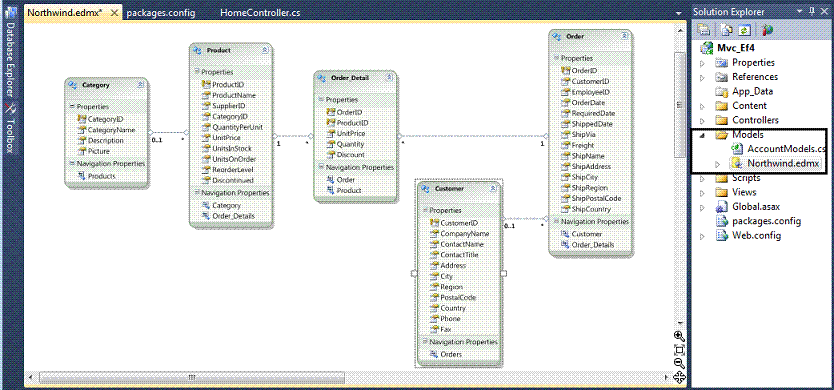Viewport: 834px width, 390px height.
Task: Select Orders navigation property in Customer
Action: click(451, 354)
